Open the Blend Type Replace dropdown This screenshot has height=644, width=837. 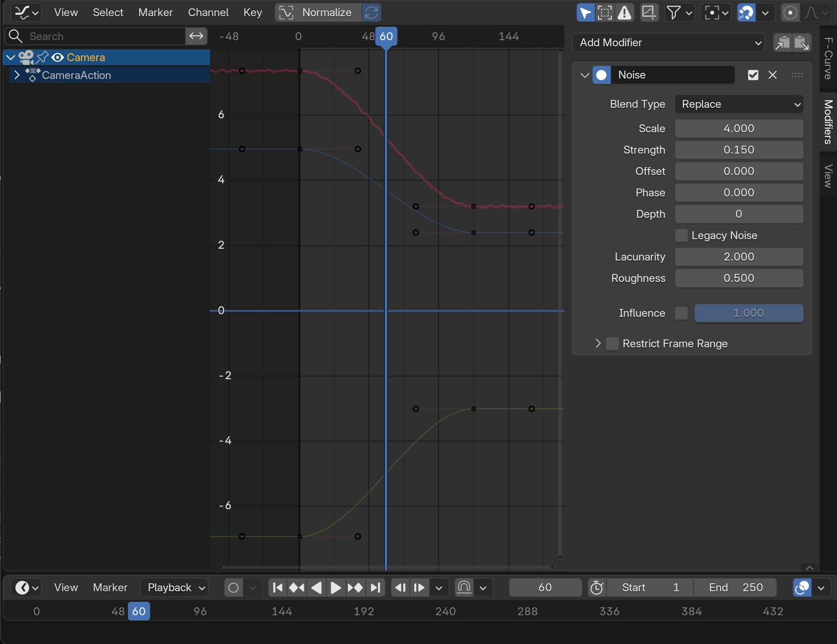pyautogui.click(x=739, y=104)
